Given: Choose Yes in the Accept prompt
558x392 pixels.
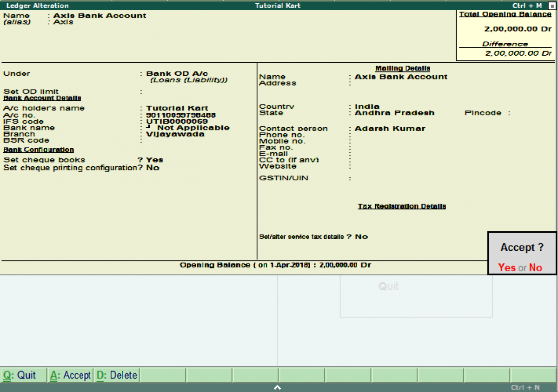Looking at the screenshot, I should point(507,268).
